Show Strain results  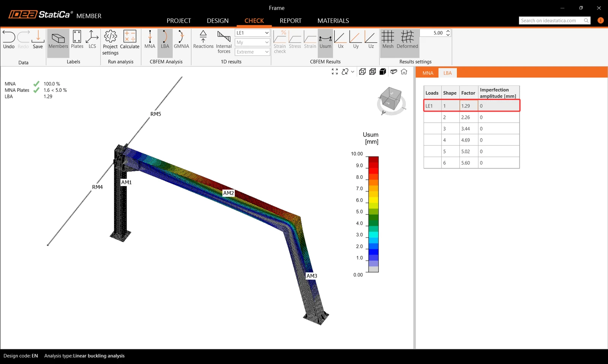pos(310,39)
